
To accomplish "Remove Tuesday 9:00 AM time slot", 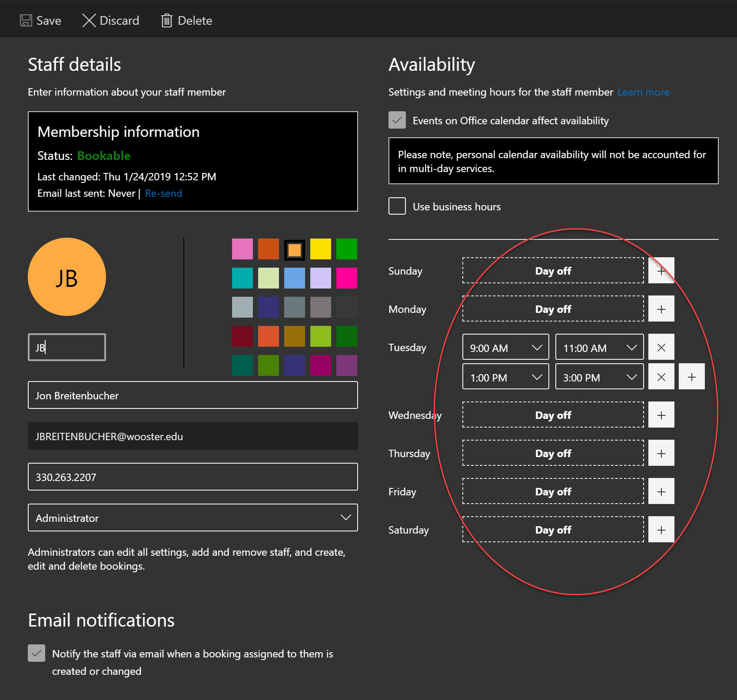I will pos(661,347).
